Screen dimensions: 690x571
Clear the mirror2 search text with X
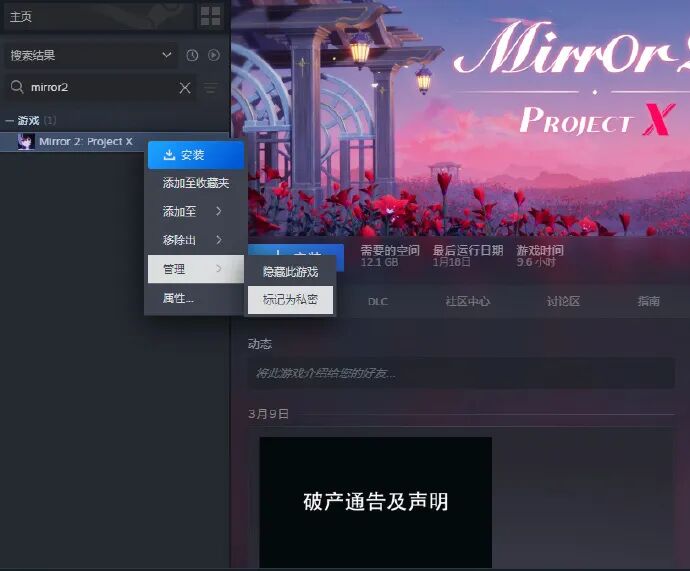tap(185, 88)
